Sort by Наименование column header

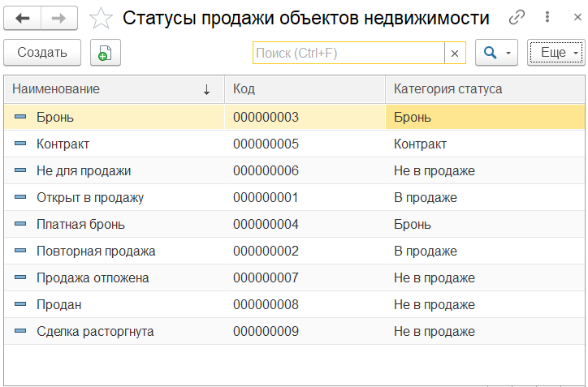[114, 89]
